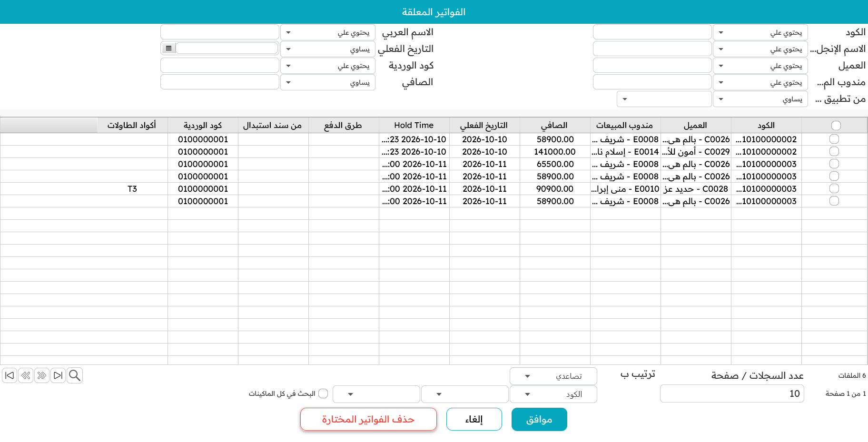Click the كود الوردية filter text field

pos(220,66)
